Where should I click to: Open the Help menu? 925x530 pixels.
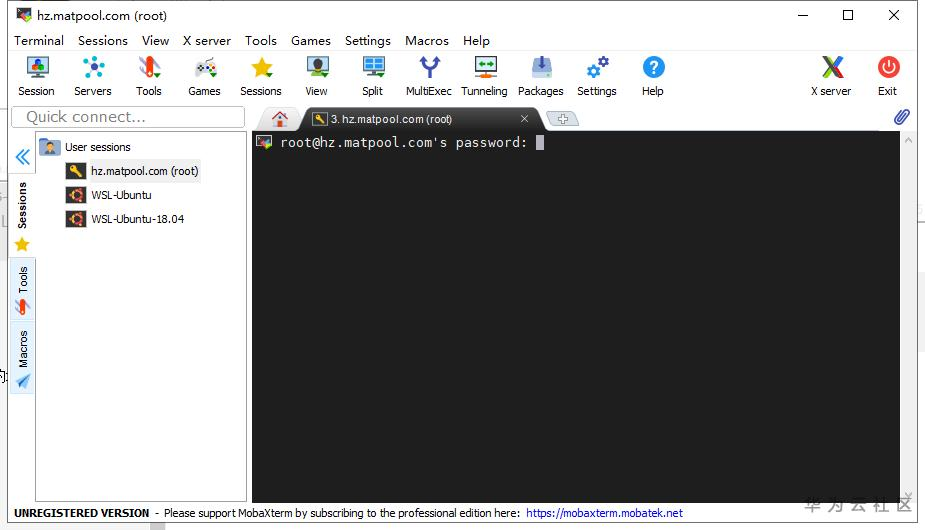coord(476,41)
